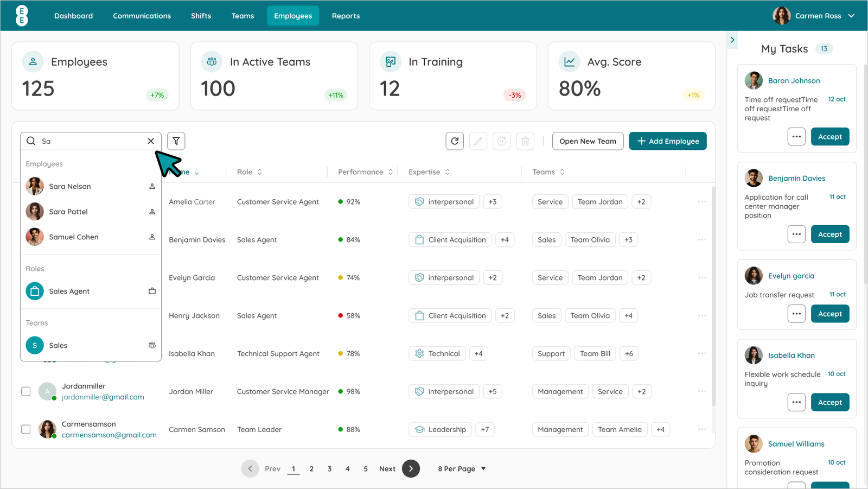Click the Team Jordan tag for Amelia Carter
The height and width of the screenshot is (489, 868).
(x=600, y=202)
